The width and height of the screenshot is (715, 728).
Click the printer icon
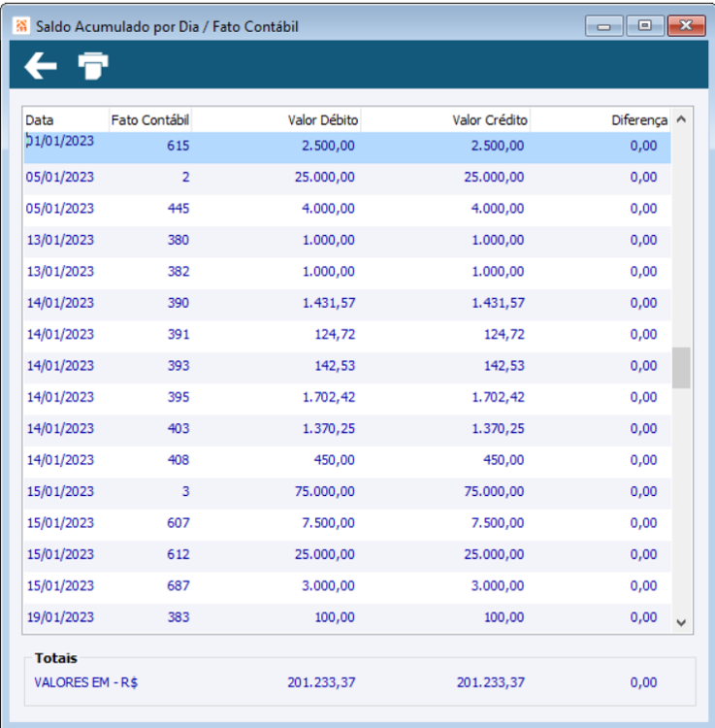93,65
